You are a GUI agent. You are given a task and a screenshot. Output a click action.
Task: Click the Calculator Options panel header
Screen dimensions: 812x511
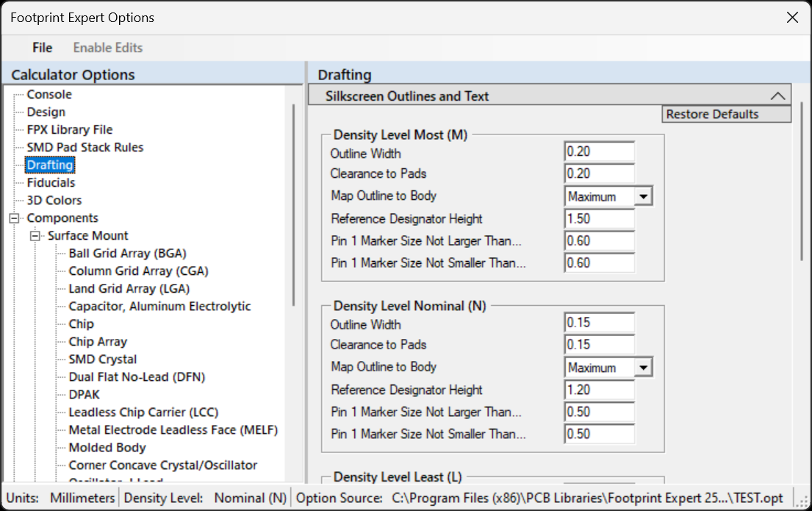(x=73, y=75)
